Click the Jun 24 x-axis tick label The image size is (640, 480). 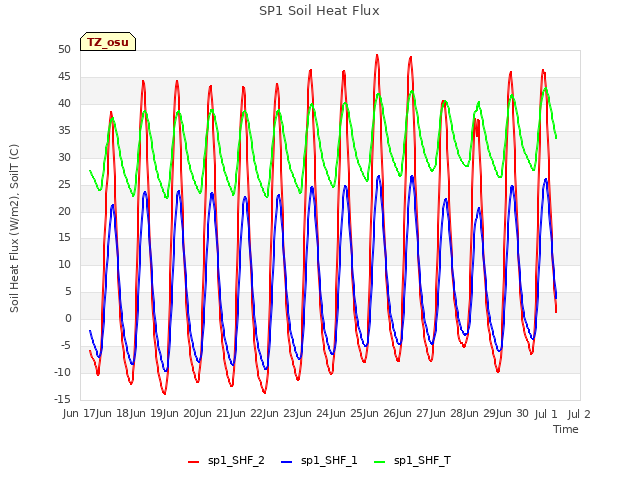pos(314,414)
